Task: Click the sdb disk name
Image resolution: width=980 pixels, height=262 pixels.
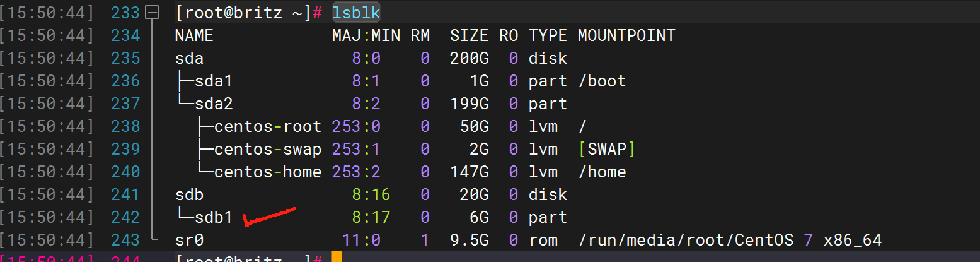Action: point(189,194)
